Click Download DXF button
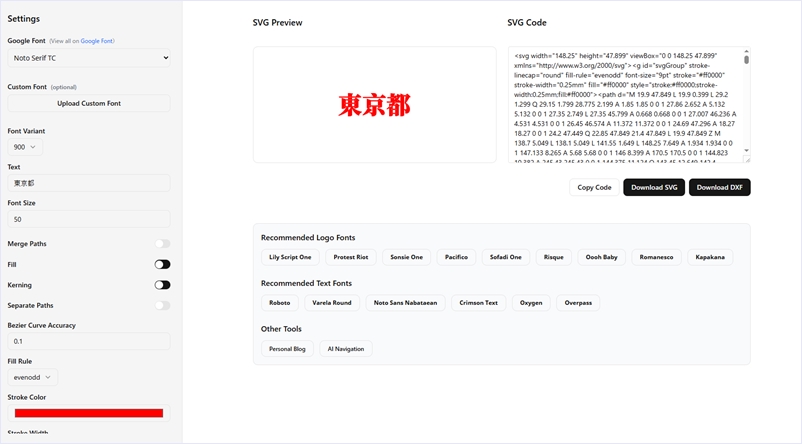Image resolution: width=802 pixels, height=444 pixels. click(719, 187)
